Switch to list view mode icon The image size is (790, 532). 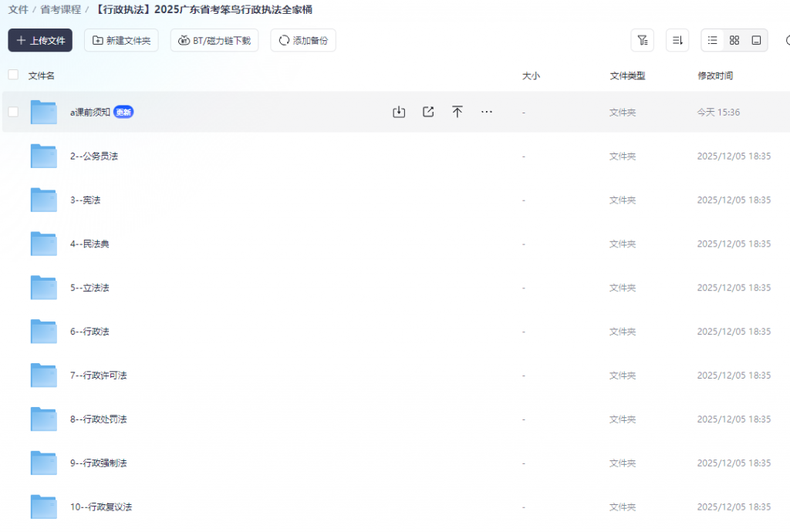[713, 40]
